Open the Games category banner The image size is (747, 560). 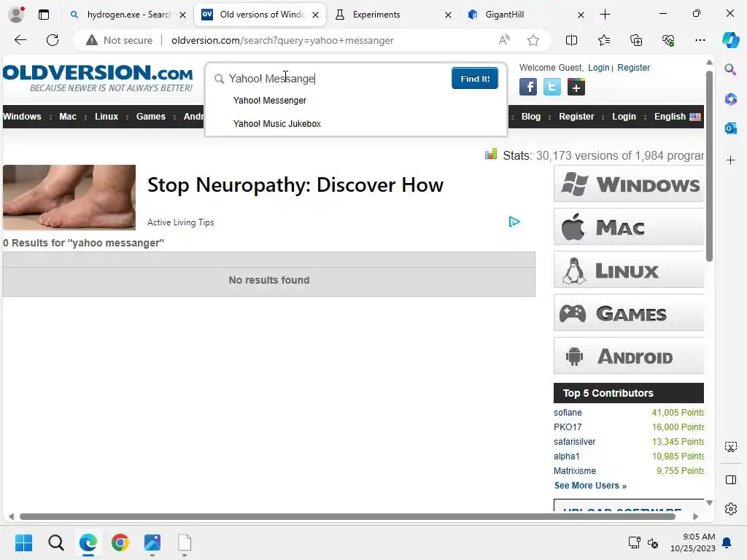pyautogui.click(x=628, y=313)
